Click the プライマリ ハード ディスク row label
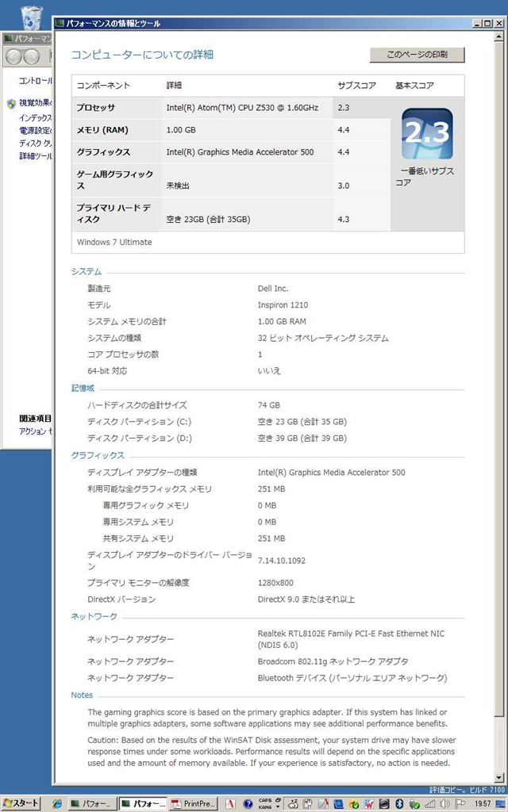 pyautogui.click(x=114, y=213)
